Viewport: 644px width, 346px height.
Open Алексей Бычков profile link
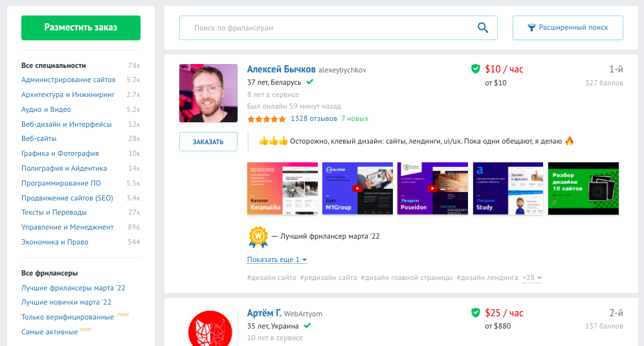[282, 69]
